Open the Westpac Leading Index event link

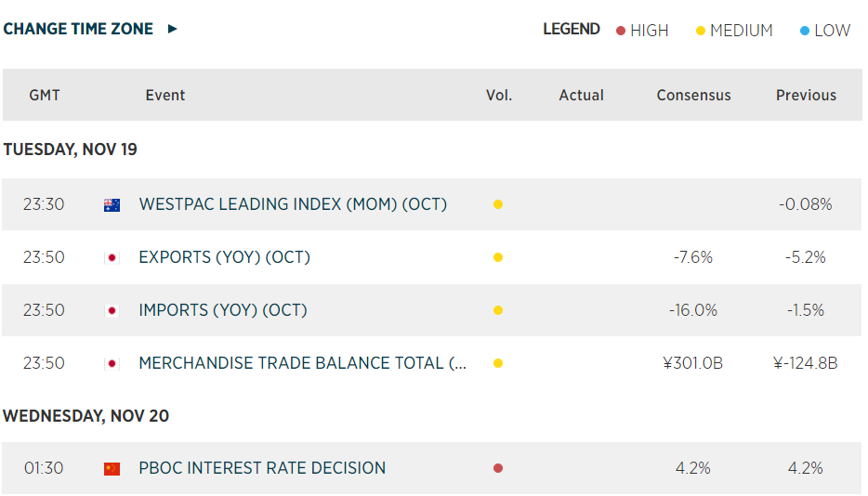pos(293,204)
